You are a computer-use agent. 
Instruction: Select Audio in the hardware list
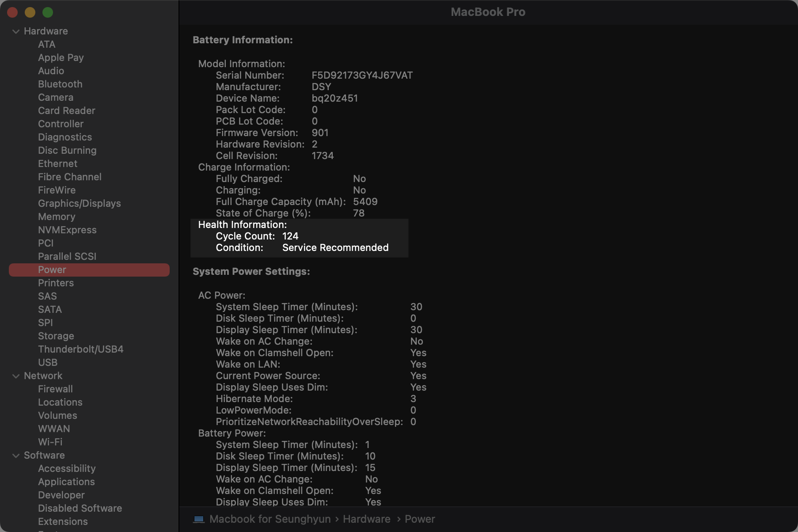(51, 71)
